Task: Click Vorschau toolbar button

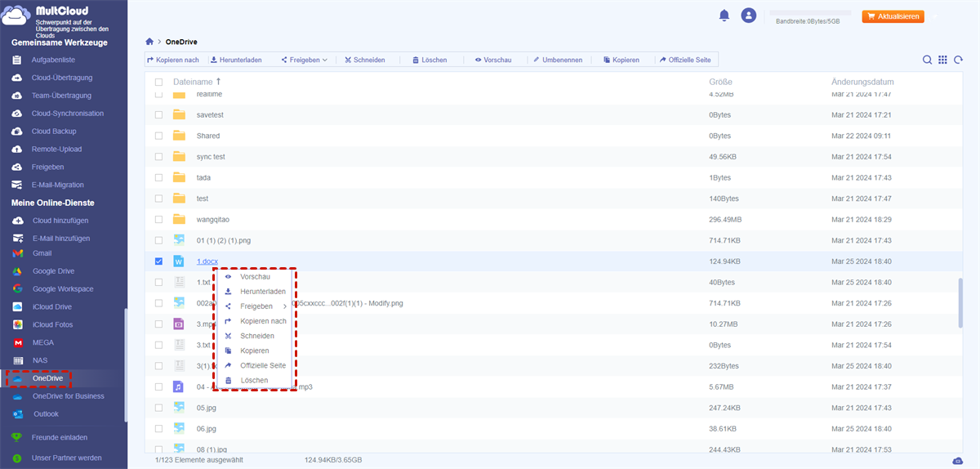Action: 492,60
